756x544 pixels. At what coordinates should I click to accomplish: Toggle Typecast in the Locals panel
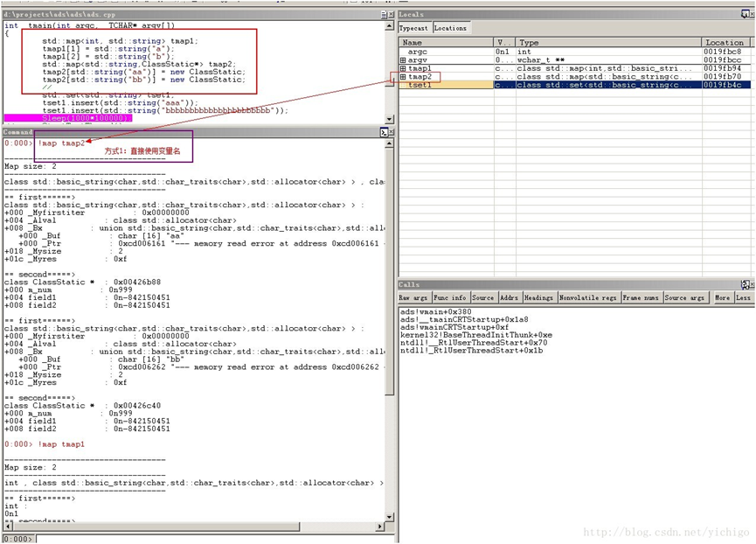413,28
